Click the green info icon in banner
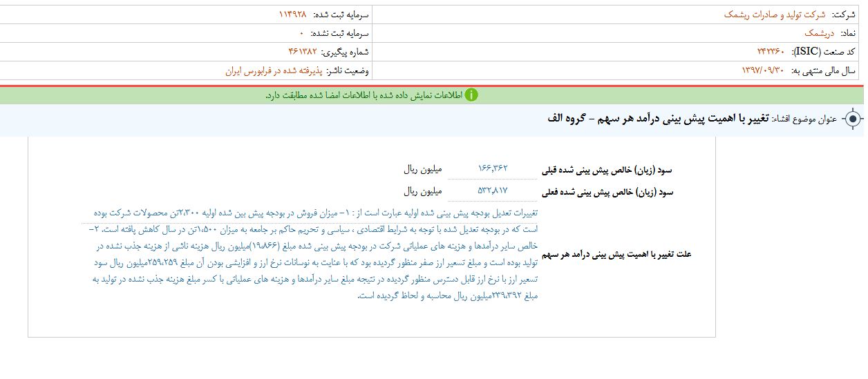 [471, 95]
